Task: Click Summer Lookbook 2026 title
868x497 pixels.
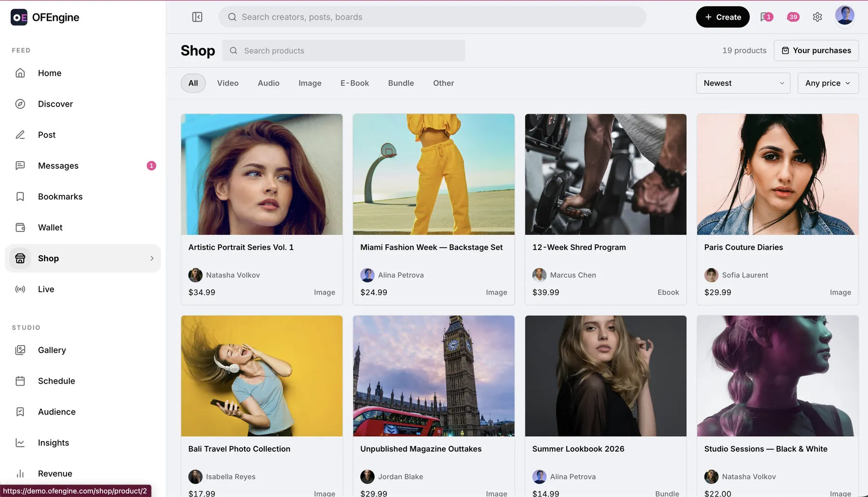Action: [578, 449]
